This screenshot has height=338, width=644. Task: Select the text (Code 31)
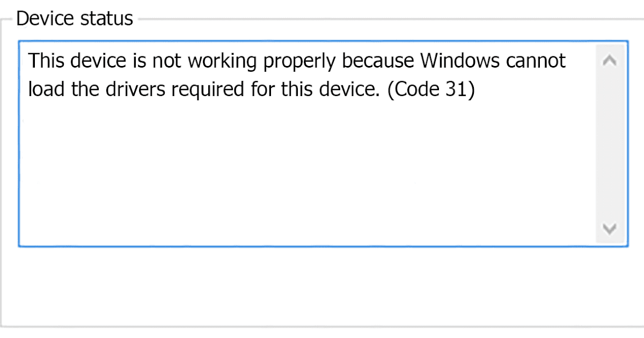[x=432, y=89]
